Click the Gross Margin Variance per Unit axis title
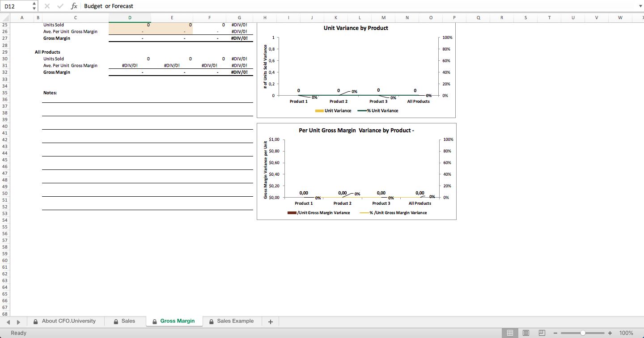The height and width of the screenshot is (338, 644). pyautogui.click(x=265, y=170)
